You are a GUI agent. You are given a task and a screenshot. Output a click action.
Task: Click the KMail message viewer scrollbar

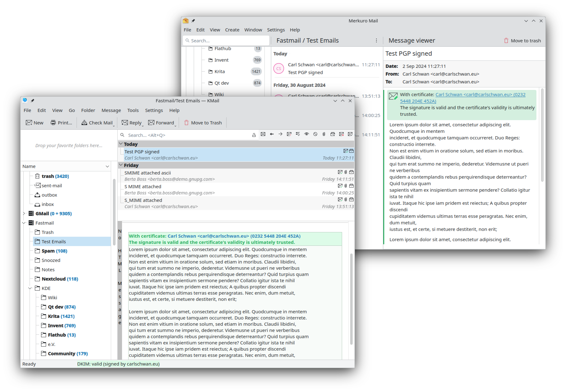coord(351,299)
